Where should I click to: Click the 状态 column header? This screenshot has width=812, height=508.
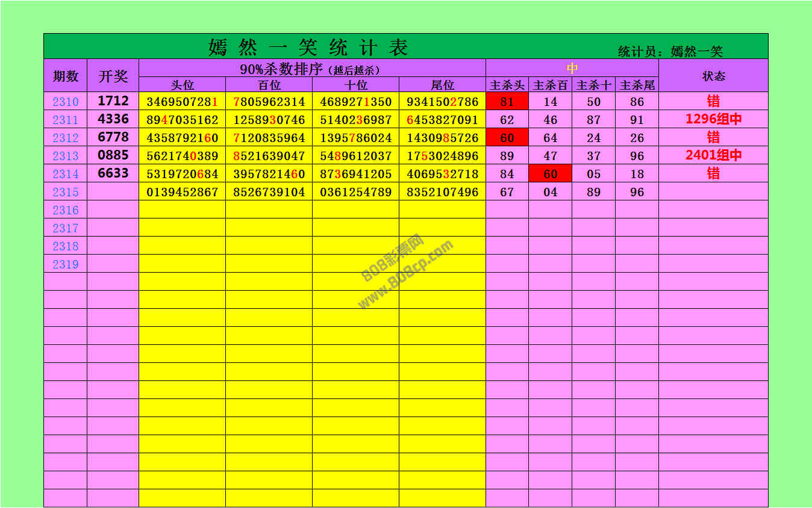click(x=713, y=76)
